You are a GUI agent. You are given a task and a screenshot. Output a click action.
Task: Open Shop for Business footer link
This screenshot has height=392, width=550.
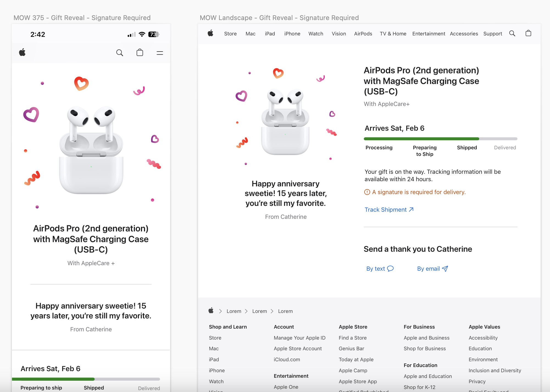pos(425,349)
